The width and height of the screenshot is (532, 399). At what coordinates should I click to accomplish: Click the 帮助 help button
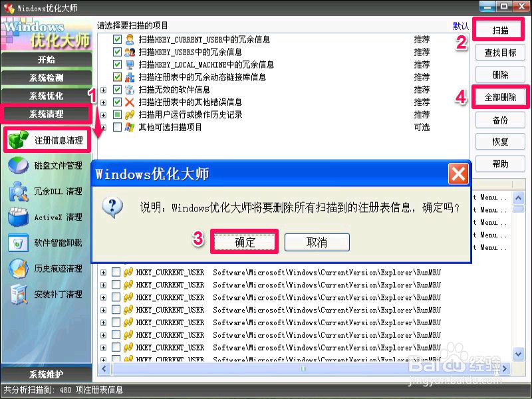click(x=500, y=164)
